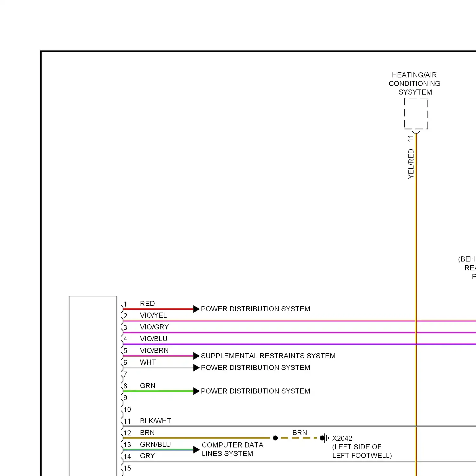This screenshot has height=476, width=476.
Task: Click the BRN label above the dashed wire
Action: pos(300,433)
